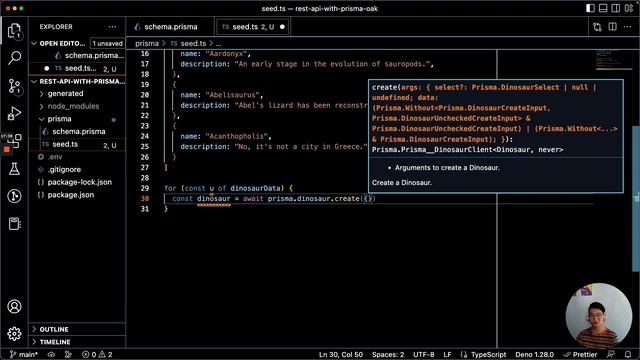Viewport: 640px width, 360px height.
Task: Click the minimap code overview
Action: [x=613, y=60]
